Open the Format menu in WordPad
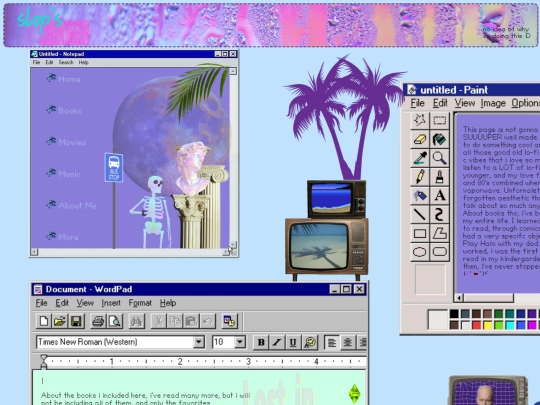Viewport: 540px width, 405px height. [x=140, y=303]
